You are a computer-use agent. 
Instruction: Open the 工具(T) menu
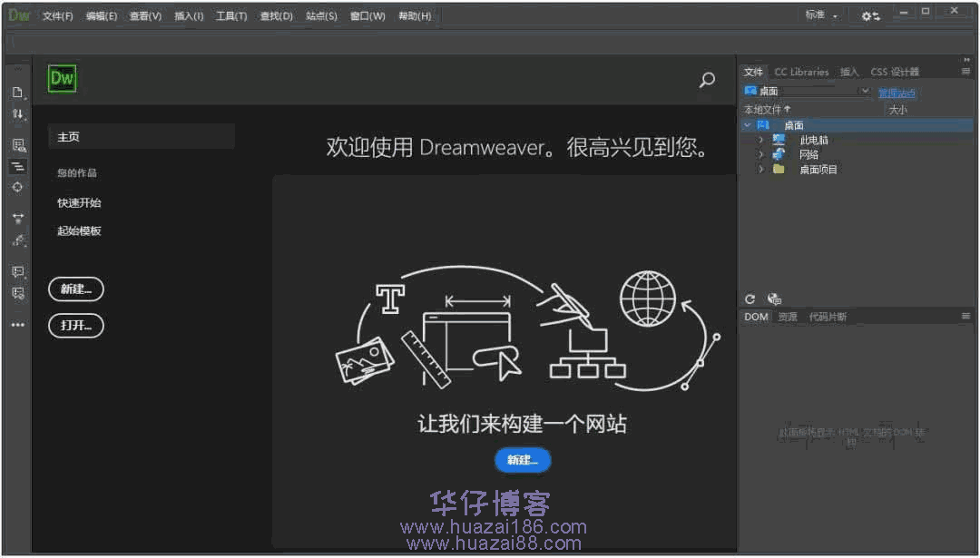click(x=231, y=16)
